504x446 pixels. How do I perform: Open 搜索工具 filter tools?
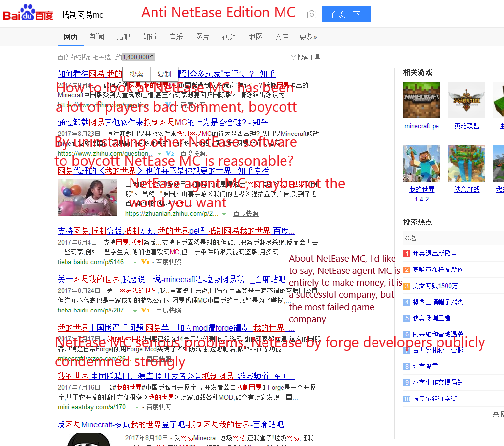click(x=306, y=57)
